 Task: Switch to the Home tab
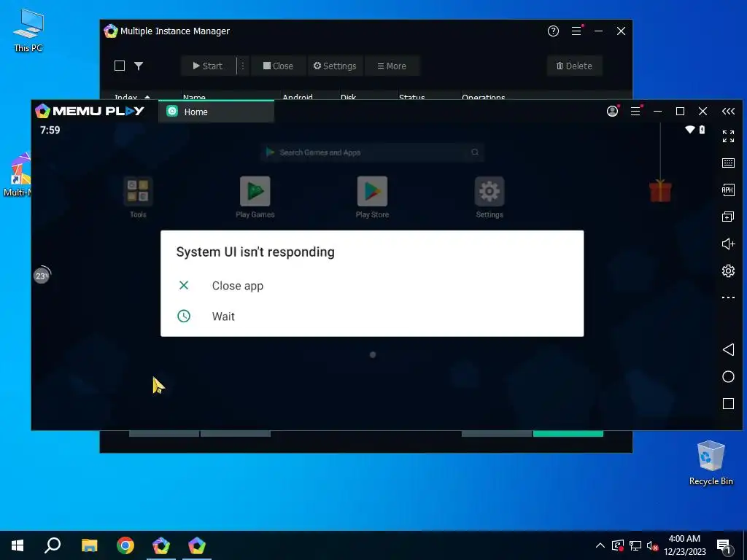[x=216, y=112]
